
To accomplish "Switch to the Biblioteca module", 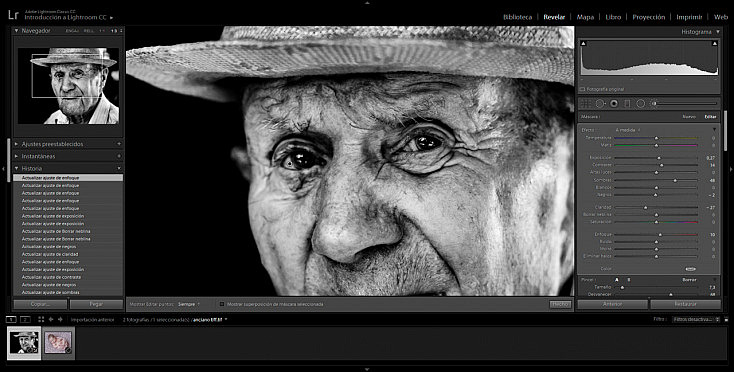I will (x=517, y=17).
